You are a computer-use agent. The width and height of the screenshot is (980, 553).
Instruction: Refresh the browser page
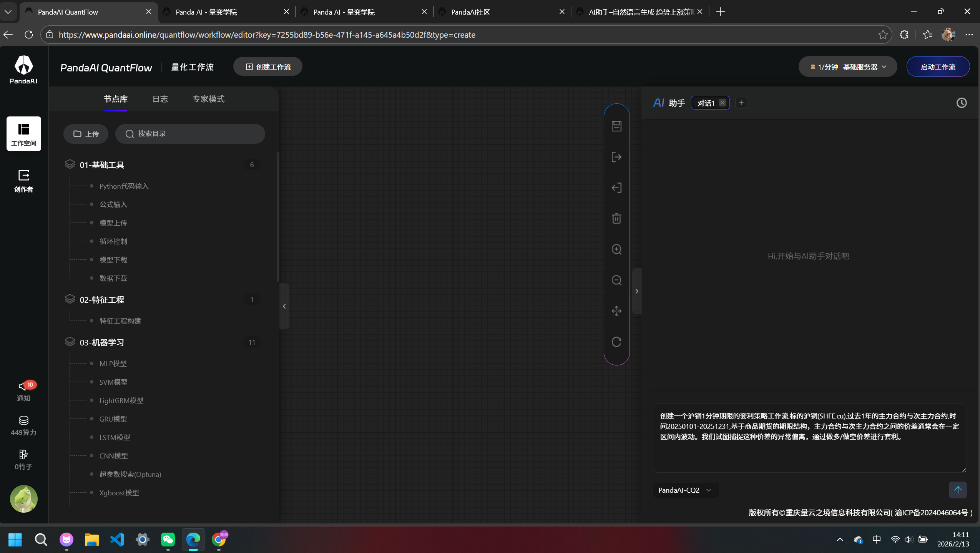[x=29, y=35]
